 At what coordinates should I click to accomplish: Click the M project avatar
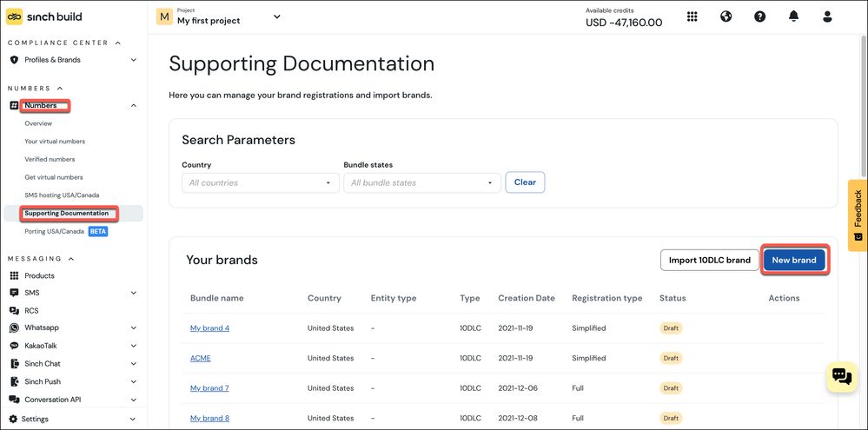164,17
